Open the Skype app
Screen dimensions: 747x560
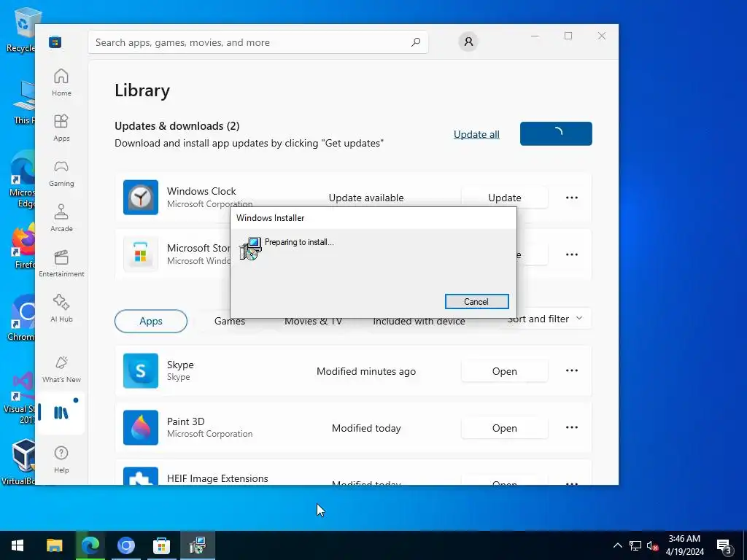coord(505,371)
